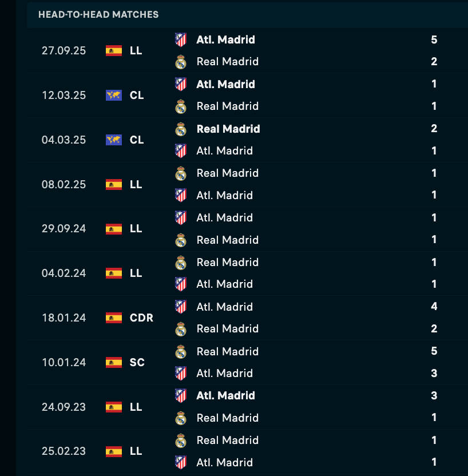The image size is (468, 476).
Task: Click Atl. Madrid crest in 24.09.23 match
Action: (181, 395)
